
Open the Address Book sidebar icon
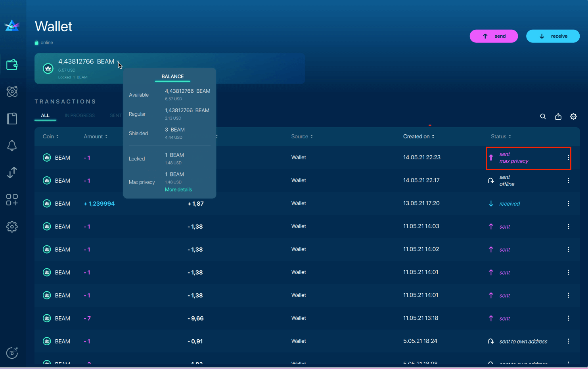tap(12, 119)
